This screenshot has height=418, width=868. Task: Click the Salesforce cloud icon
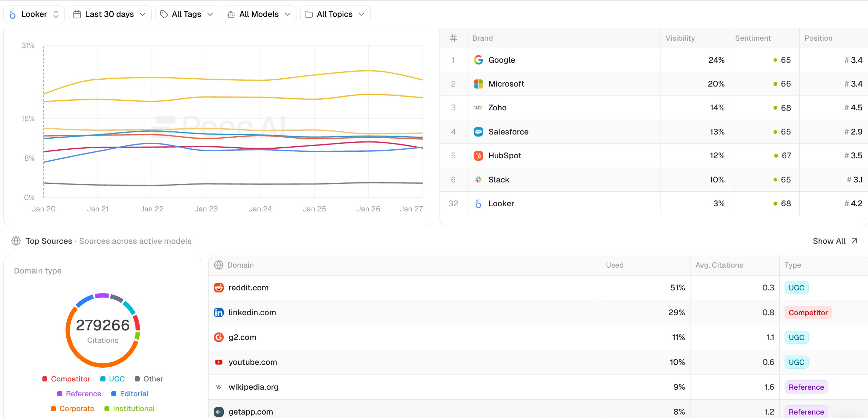click(478, 132)
